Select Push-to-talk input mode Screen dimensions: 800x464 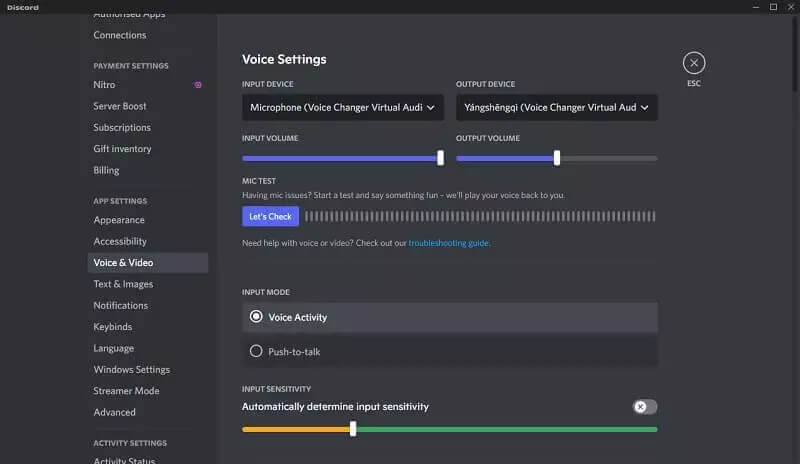[x=256, y=351]
